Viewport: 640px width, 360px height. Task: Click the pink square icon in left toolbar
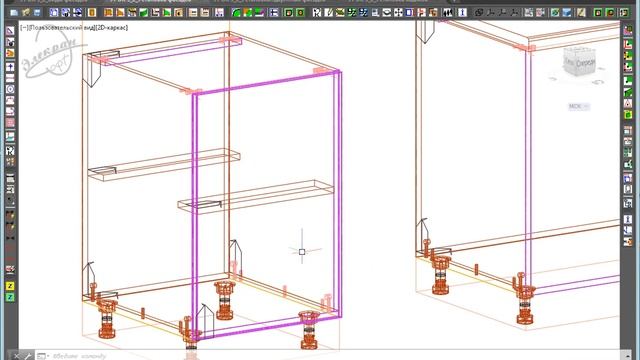[10, 122]
